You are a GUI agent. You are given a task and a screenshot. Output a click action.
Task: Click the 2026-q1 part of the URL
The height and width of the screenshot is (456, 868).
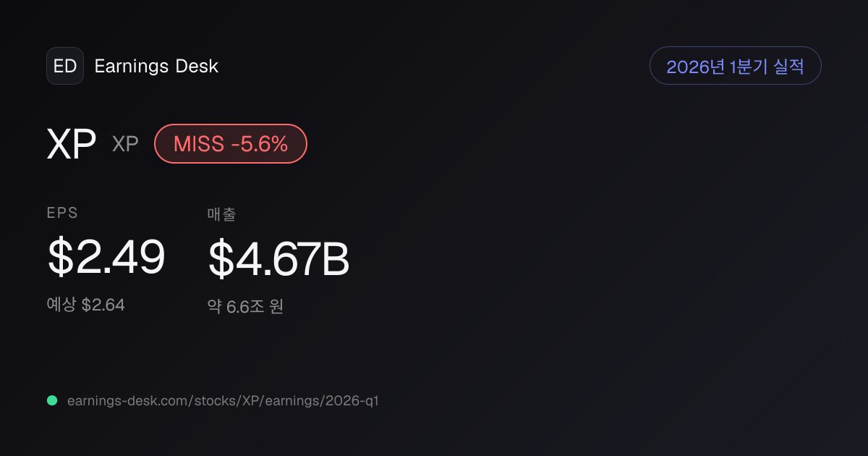click(353, 400)
